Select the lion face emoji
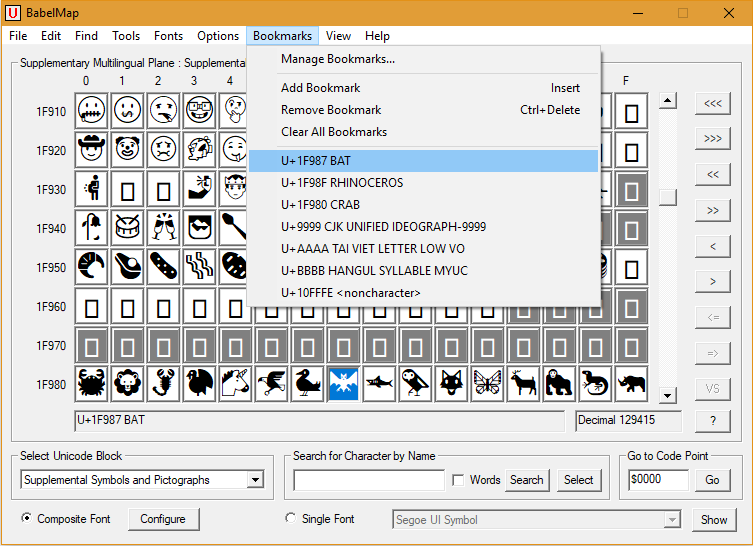The image size is (753, 546). point(127,384)
